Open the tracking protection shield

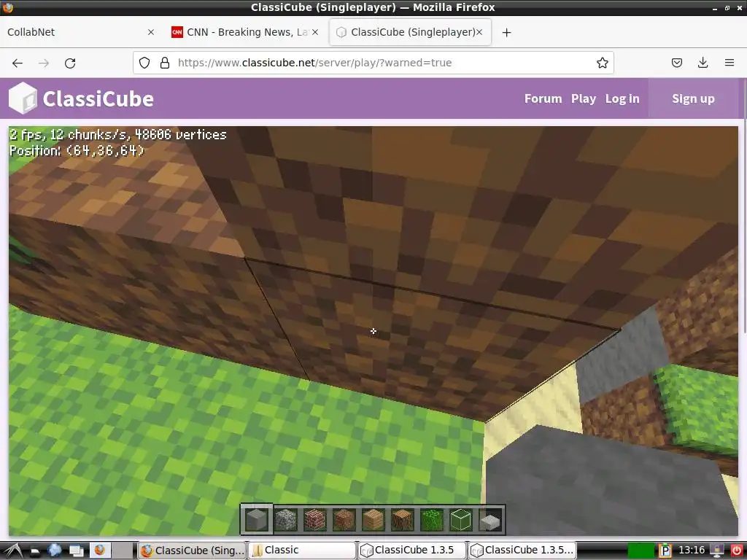pos(144,63)
